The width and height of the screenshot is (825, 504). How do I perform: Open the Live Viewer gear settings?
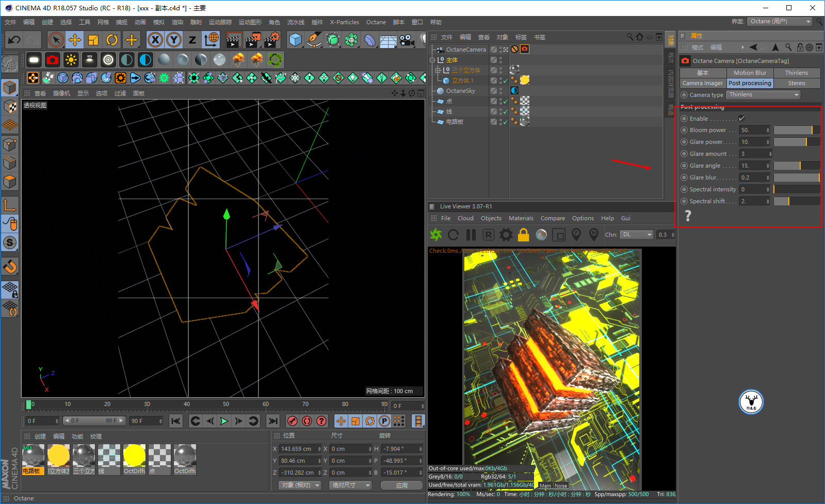click(x=506, y=235)
